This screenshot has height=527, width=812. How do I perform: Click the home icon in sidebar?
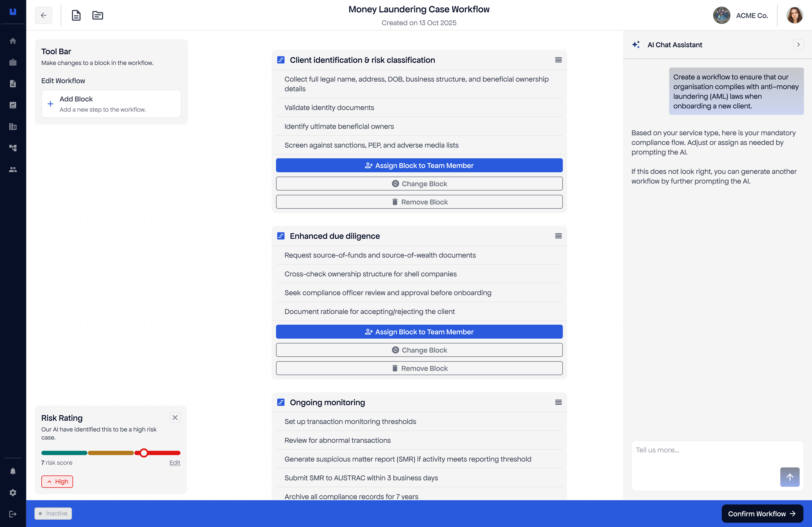point(13,41)
